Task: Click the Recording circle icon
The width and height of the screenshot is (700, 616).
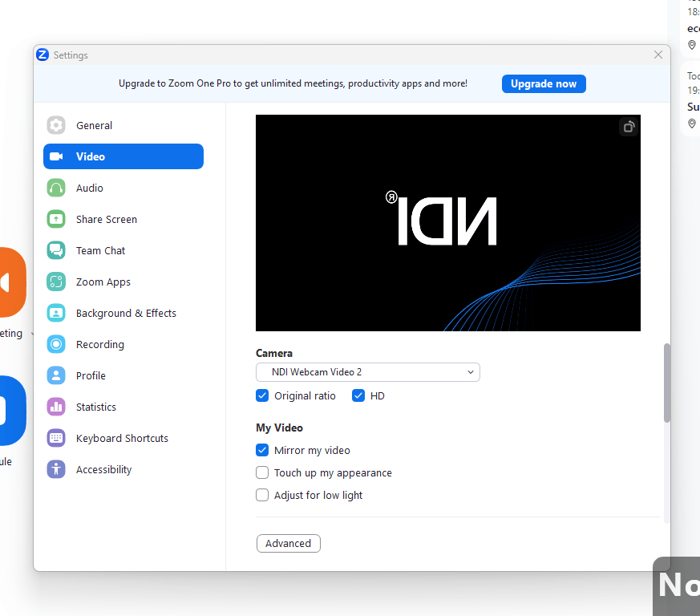Action: tap(56, 344)
